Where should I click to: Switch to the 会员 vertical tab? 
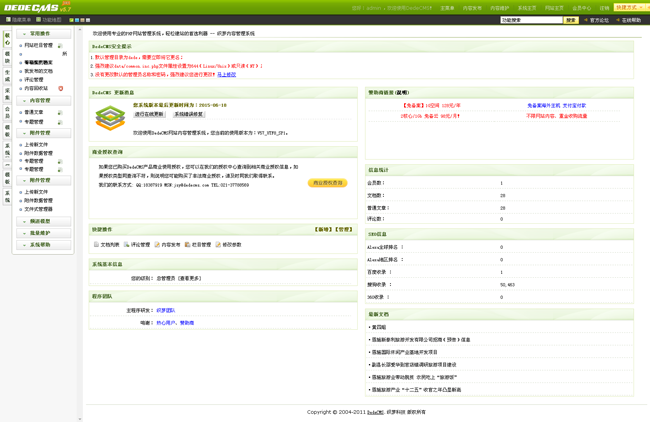click(7, 112)
